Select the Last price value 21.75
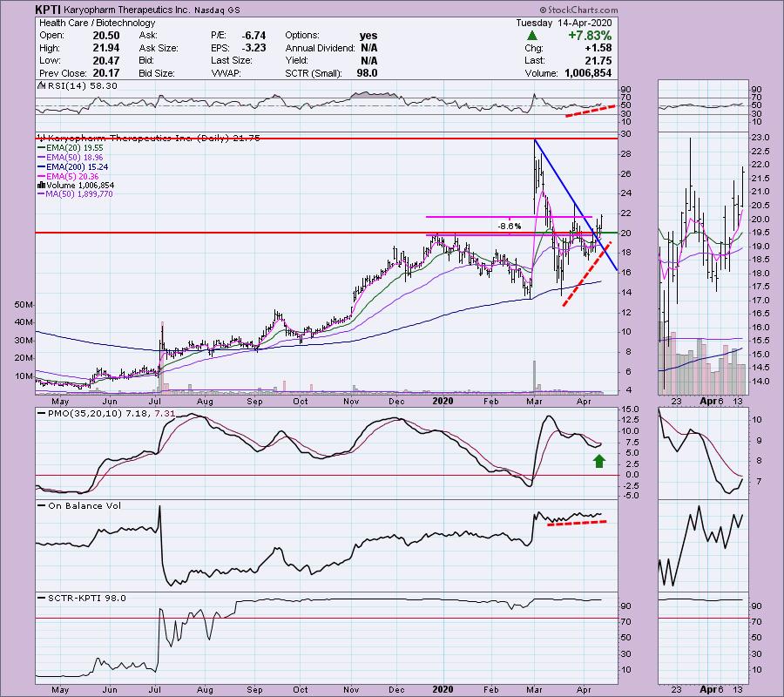The image size is (784, 697). coord(598,60)
